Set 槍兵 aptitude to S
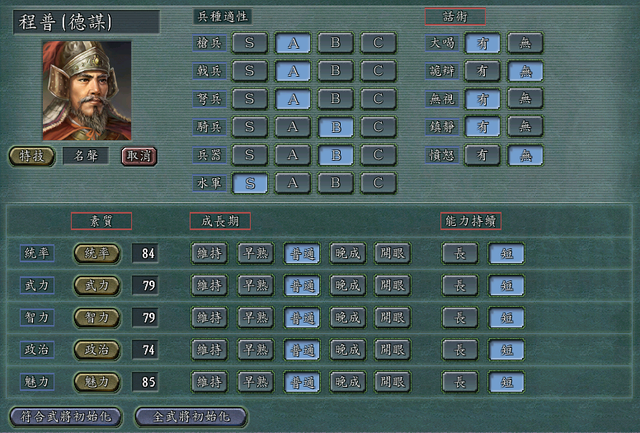This screenshot has width=640, height=433. click(250, 43)
